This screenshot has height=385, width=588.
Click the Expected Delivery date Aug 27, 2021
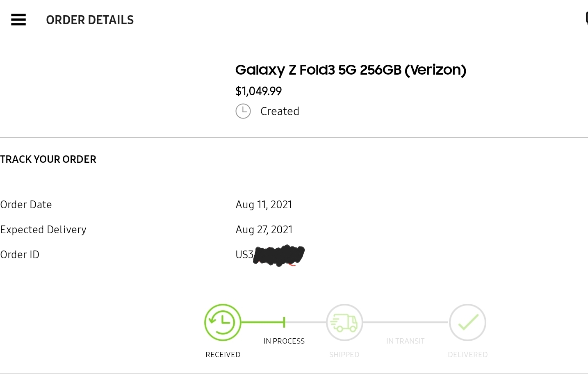[x=264, y=230]
